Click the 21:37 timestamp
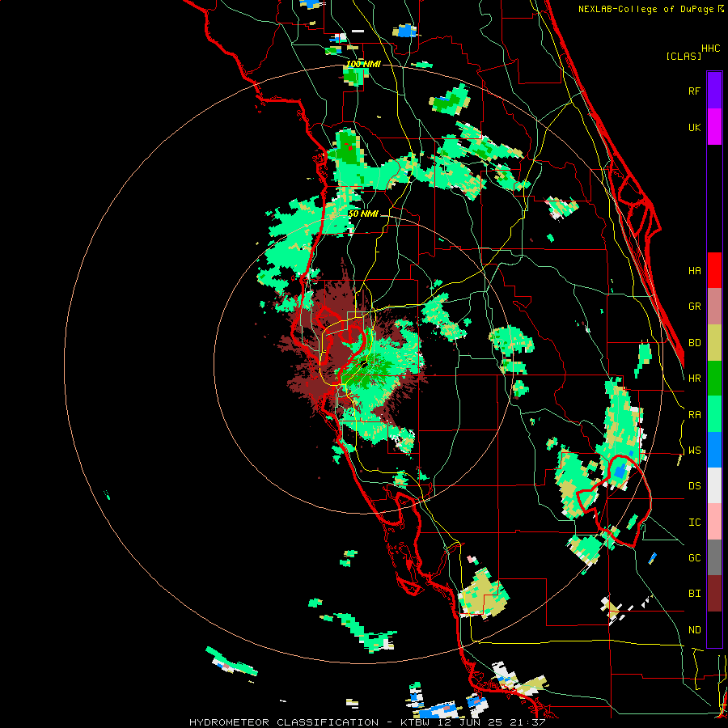Viewport: 728px width, 728px height. (529, 722)
